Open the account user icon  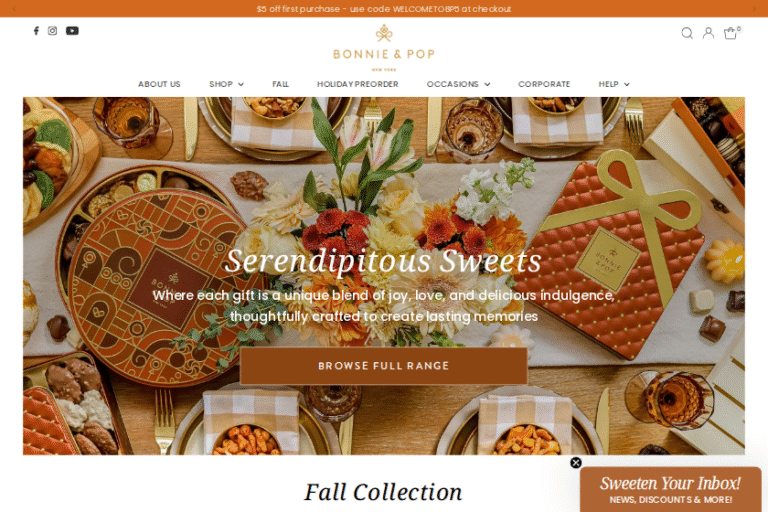click(708, 33)
